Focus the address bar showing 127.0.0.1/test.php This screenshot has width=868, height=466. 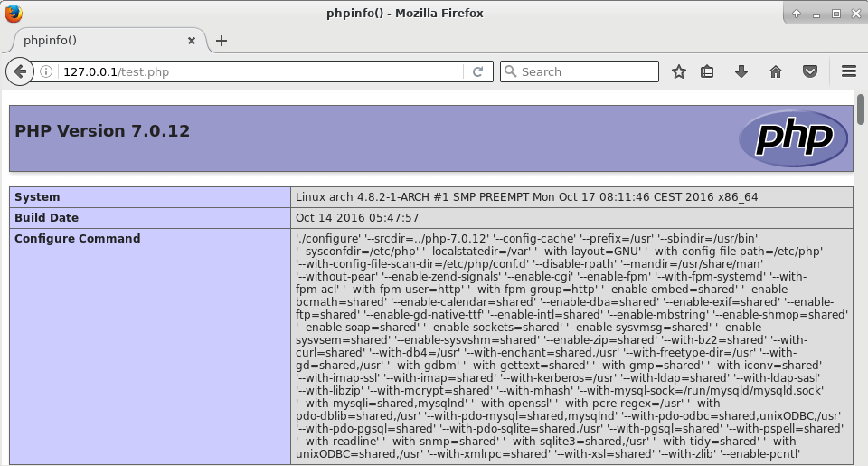(x=262, y=71)
